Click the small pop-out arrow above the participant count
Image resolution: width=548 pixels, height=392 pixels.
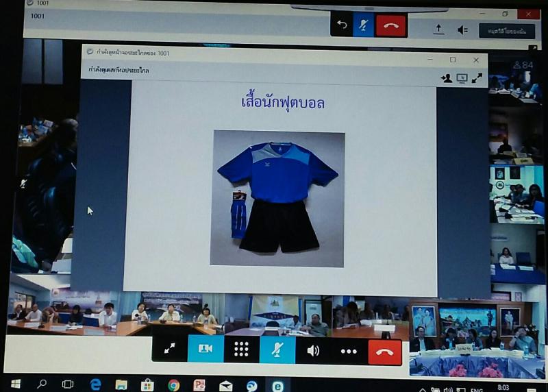533,48
